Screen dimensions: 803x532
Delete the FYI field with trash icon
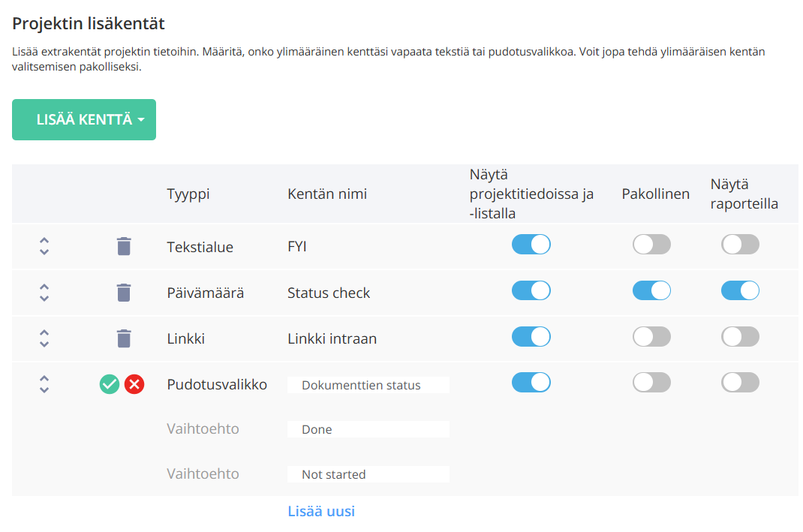(x=123, y=246)
